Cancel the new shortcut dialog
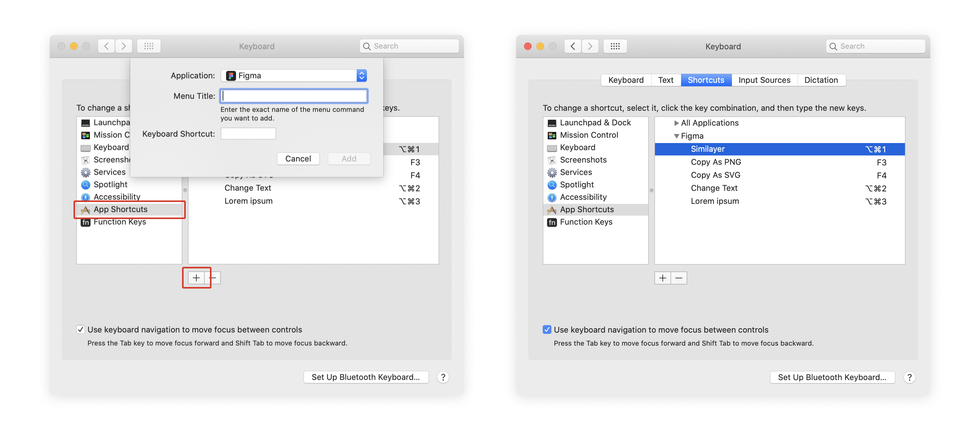This screenshot has height=435, width=980. (x=298, y=158)
